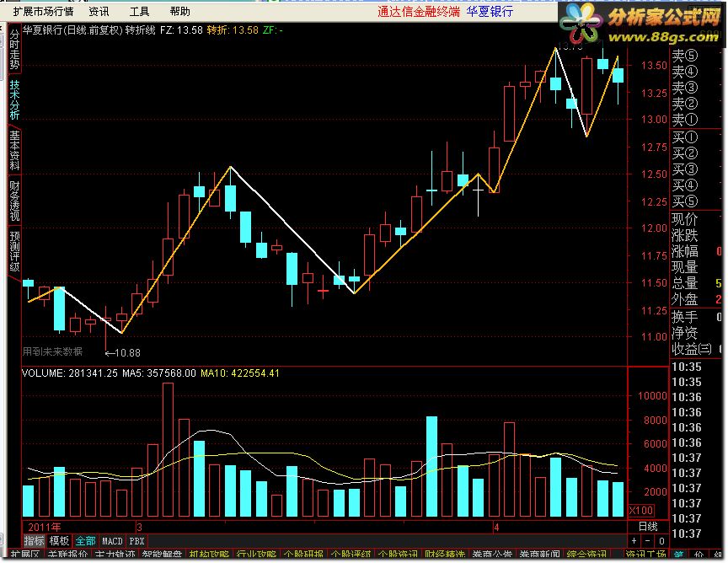This screenshot has height=563, width=728.
Task: Select the 指标 tab below the chart
Action: click(34, 541)
